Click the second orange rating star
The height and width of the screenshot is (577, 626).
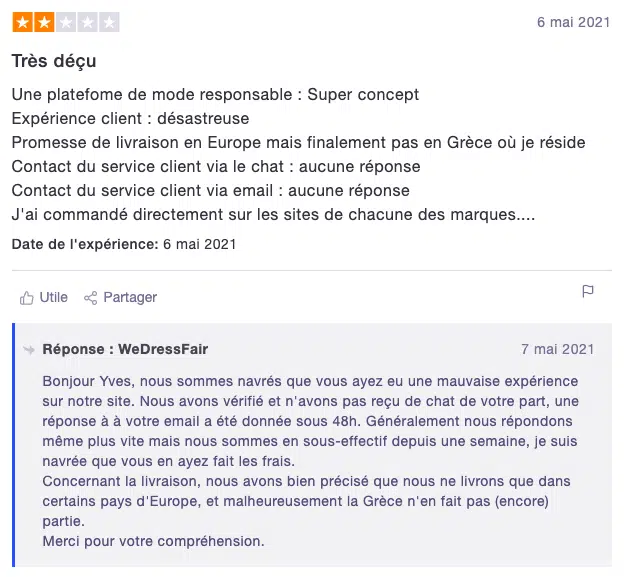point(43,22)
